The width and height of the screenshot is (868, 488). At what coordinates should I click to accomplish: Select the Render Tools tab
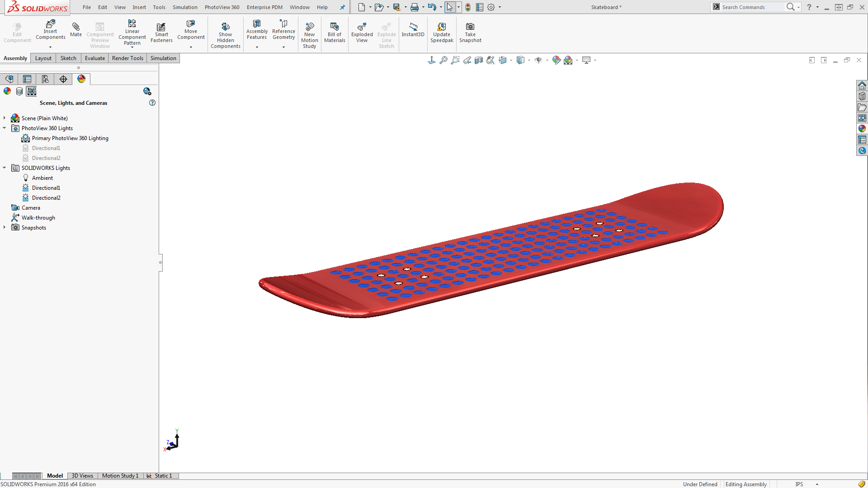tap(127, 58)
